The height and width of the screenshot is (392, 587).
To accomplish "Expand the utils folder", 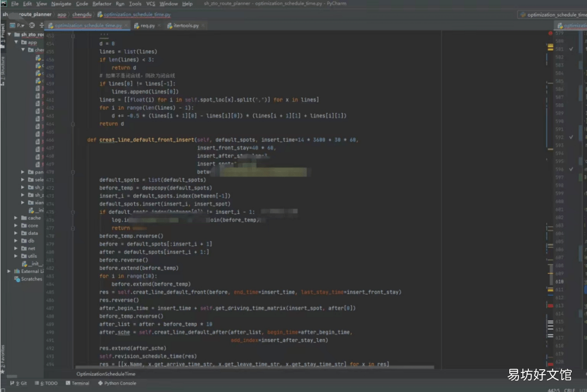I will point(16,256).
